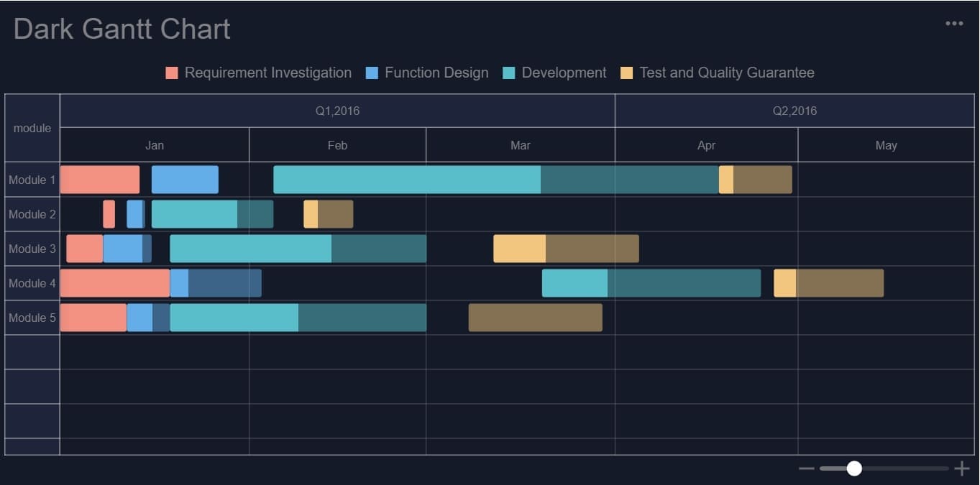Click the Function Design legend label text

point(436,73)
